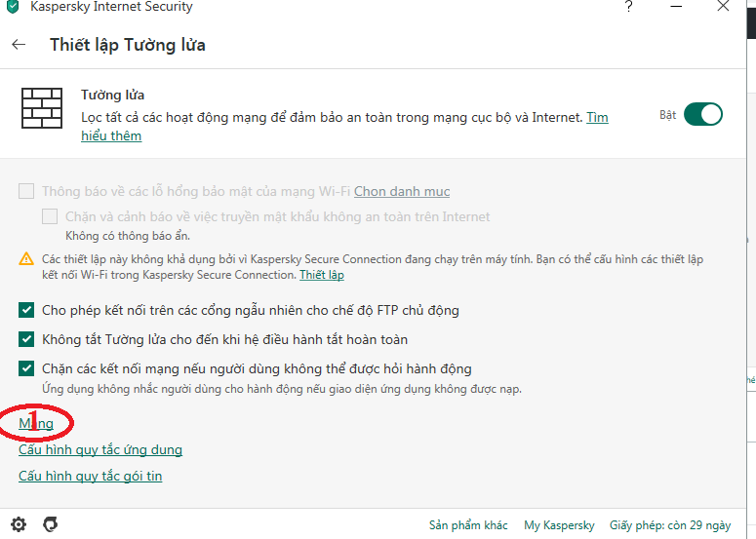Click 'Sản phẩm khác' in the footer
The height and width of the screenshot is (539, 756).
coord(468,525)
